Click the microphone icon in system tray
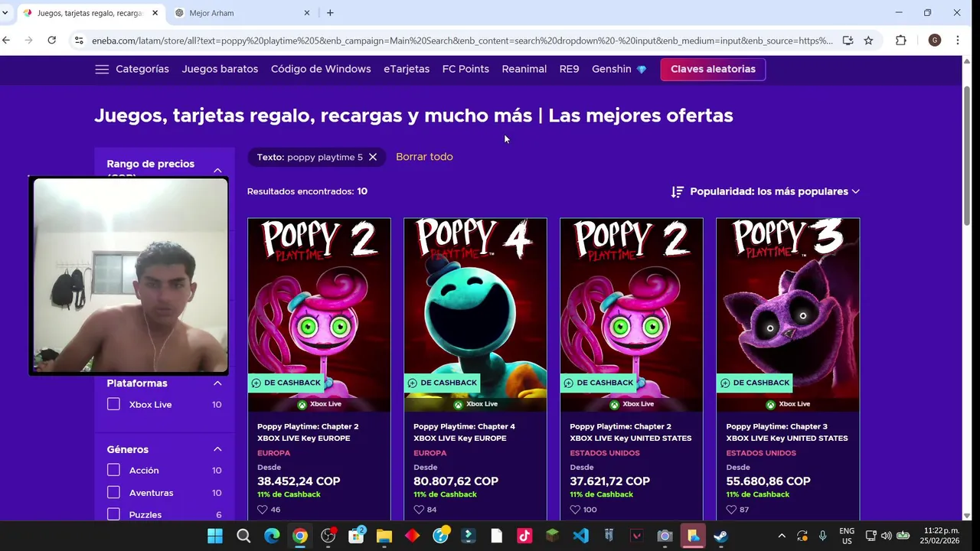Viewport: 980px width, 551px height. (x=823, y=536)
